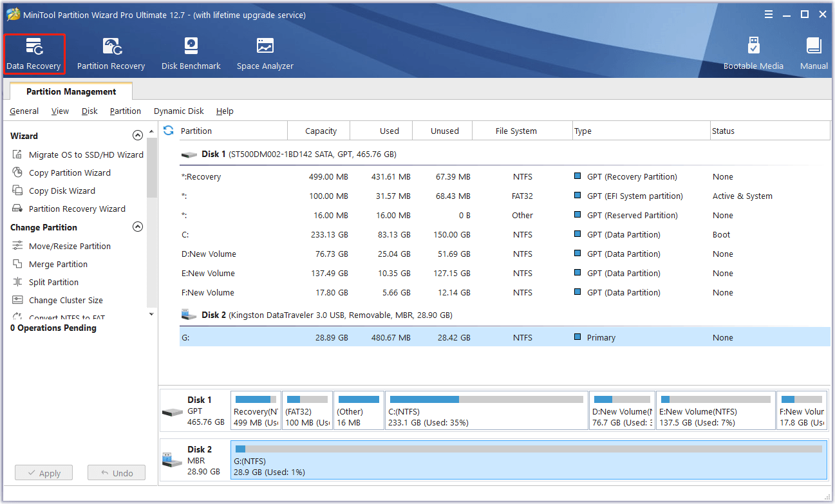Select the E:New Volume row

(505, 273)
